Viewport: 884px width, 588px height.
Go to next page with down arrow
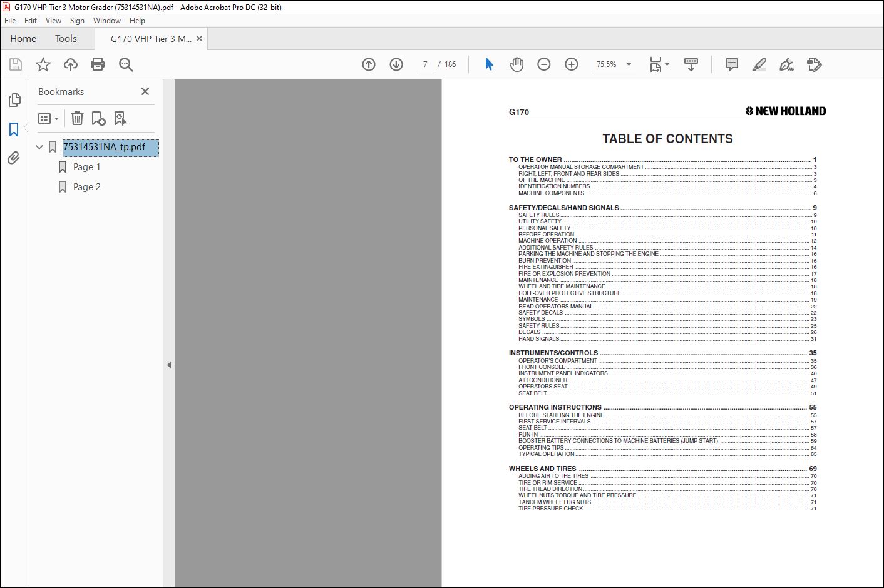tap(396, 64)
